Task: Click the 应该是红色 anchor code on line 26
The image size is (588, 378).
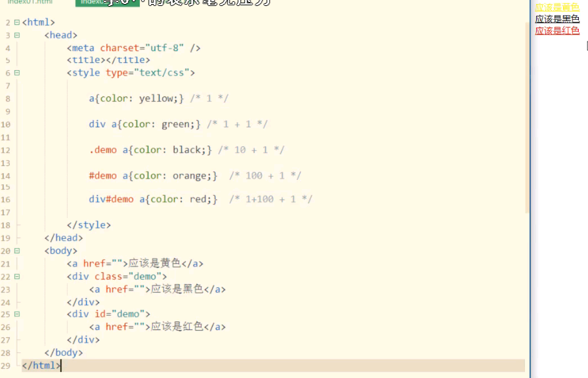Action: [x=157, y=327]
